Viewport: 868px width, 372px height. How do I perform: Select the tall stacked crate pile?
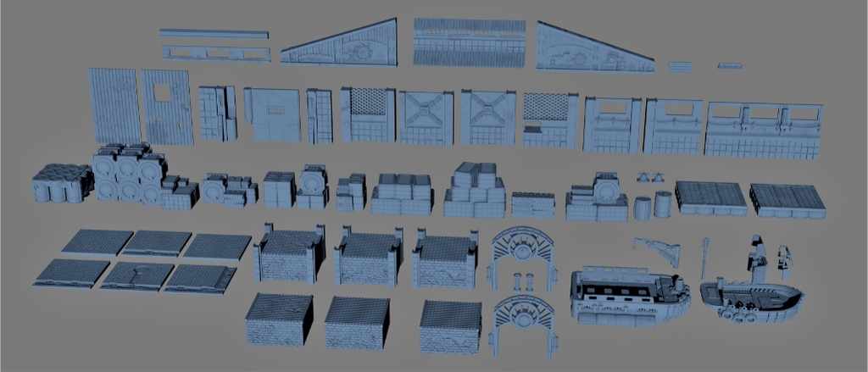click(x=476, y=191)
